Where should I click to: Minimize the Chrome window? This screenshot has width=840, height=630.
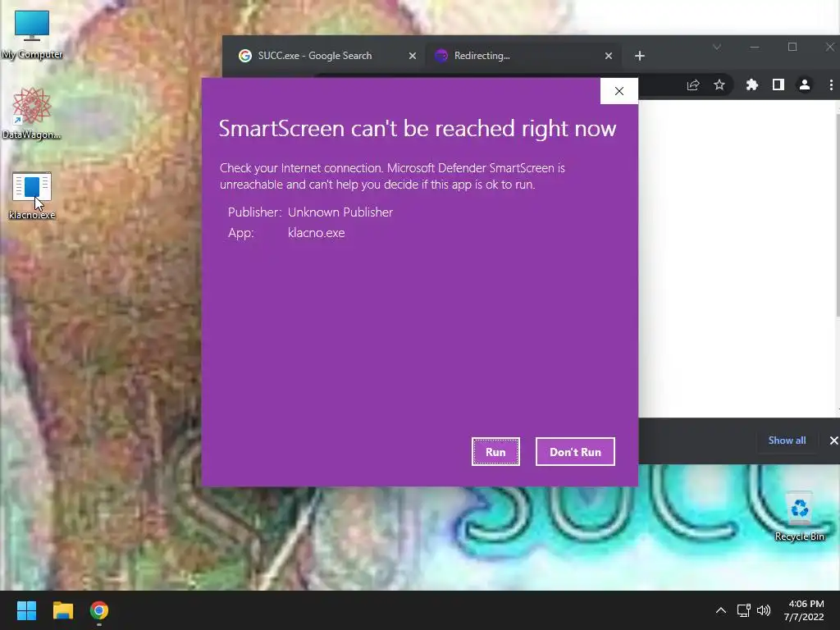pos(755,47)
